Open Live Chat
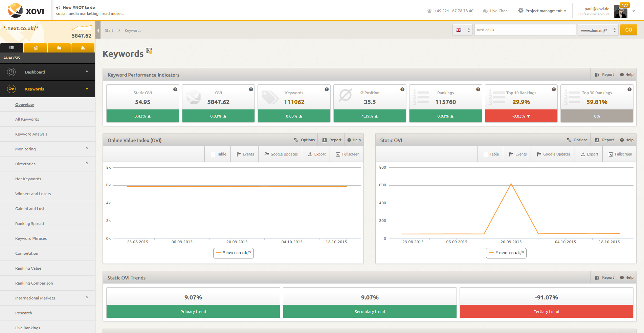Image resolution: width=644 pixels, height=333 pixels. pyautogui.click(x=495, y=11)
